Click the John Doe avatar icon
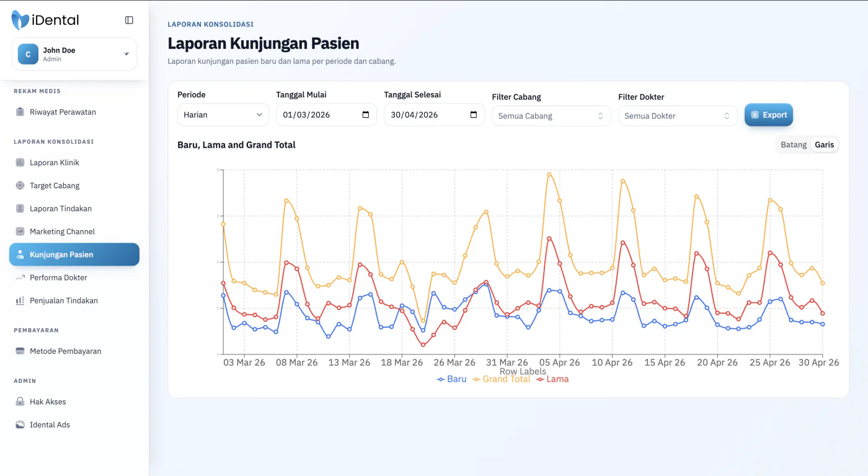The image size is (868, 476). 28,54
